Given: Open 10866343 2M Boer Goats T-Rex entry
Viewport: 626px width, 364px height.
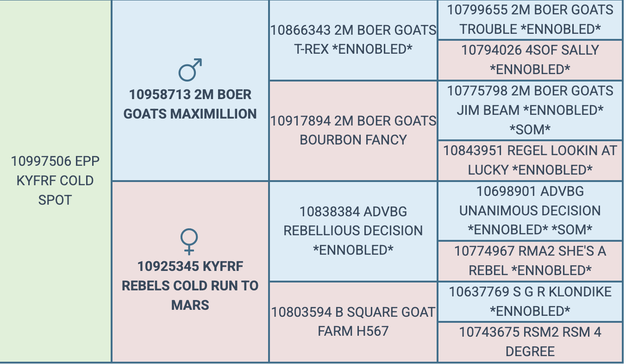Looking at the screenshot, I should [353, 40].
